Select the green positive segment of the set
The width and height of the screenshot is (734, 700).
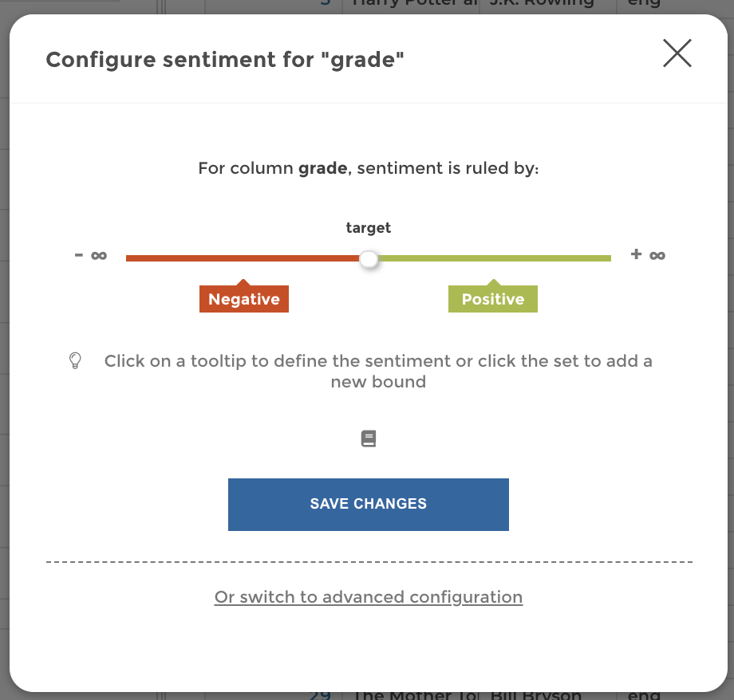click(495, 258)
